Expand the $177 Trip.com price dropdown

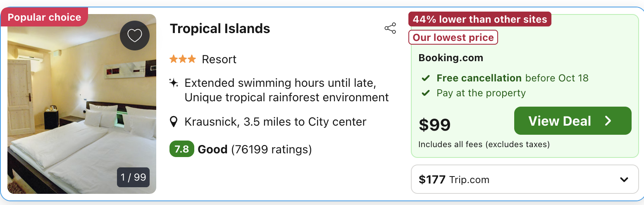pyautogui.click(x=525, y=179)
